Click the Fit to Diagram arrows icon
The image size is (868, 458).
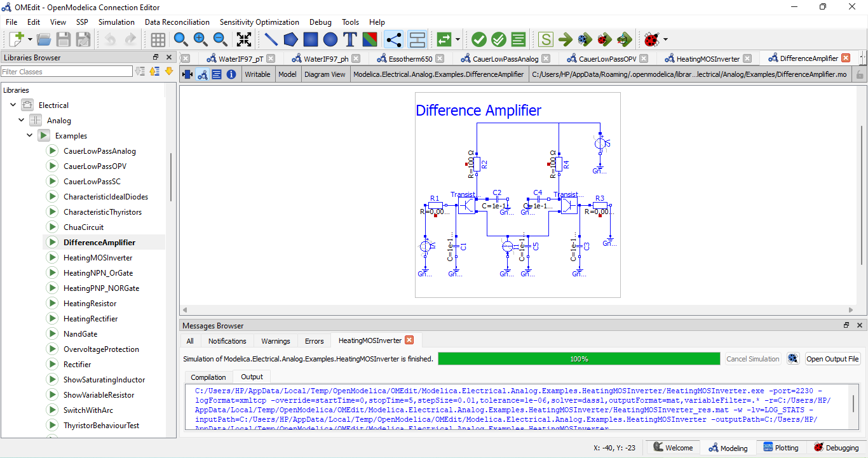pyautogui.click(x=243, y=39)
